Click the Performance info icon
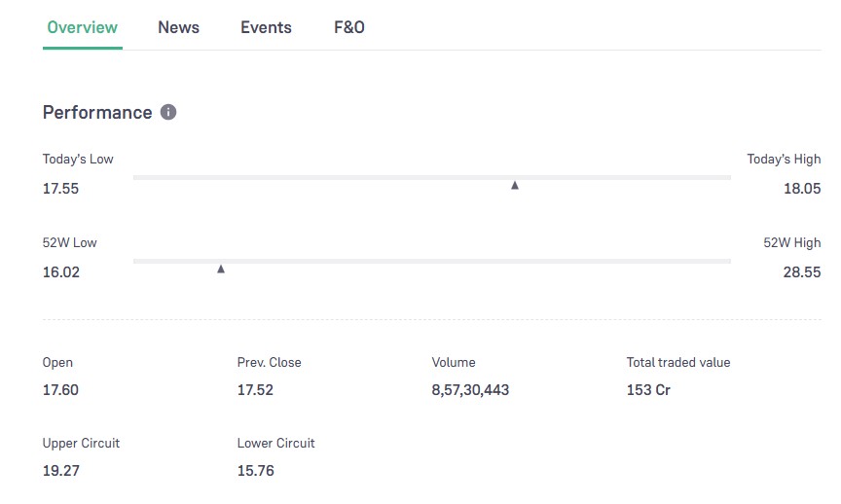 click(168, 113)
